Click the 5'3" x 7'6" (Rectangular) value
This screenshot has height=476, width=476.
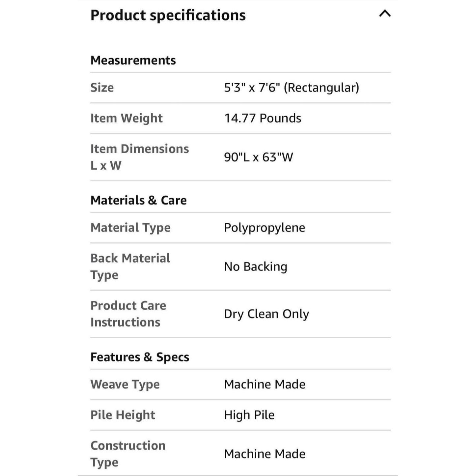pyautogui.click(x=292, y=88)
